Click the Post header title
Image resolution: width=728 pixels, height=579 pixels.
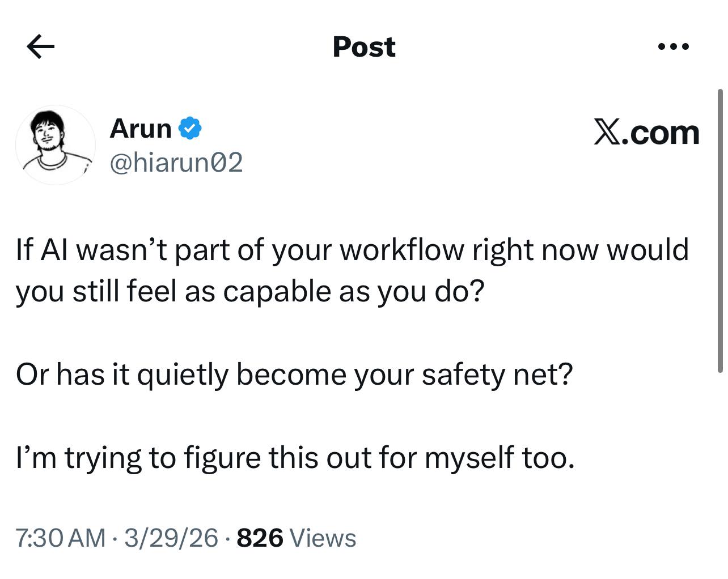[x=363, y=46]
